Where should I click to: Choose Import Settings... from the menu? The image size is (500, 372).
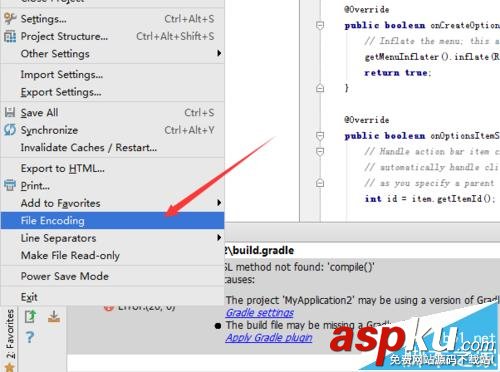112,74
